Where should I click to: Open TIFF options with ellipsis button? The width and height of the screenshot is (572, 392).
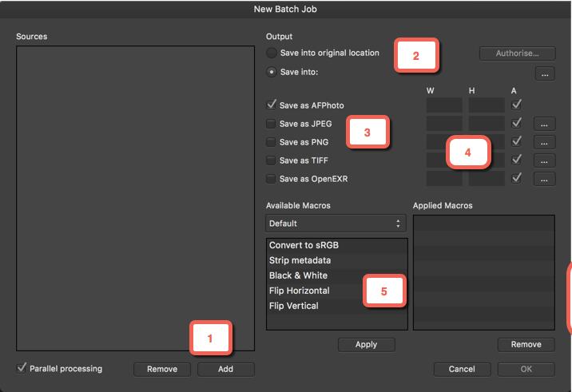coord(545,160)
